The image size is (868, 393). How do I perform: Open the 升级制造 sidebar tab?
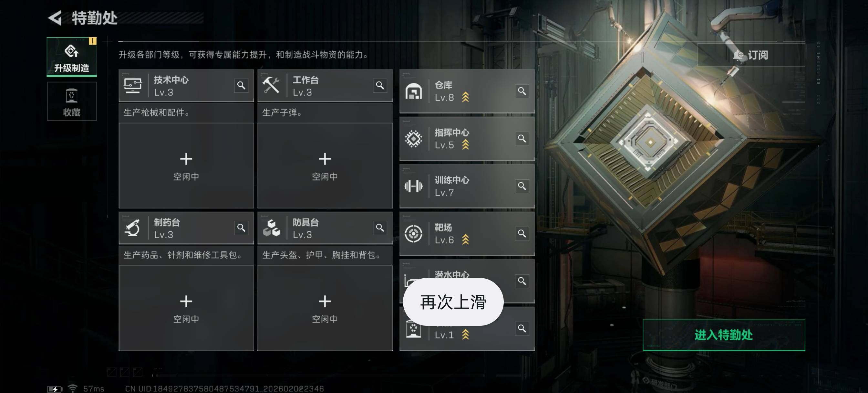click(72, 57)
